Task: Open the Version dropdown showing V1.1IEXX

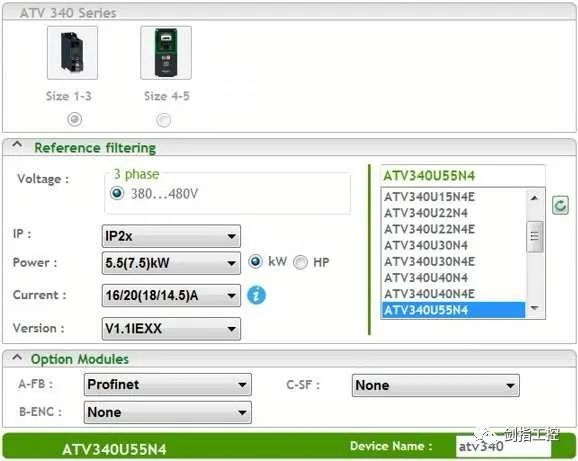Action: (x=171, y=329)
